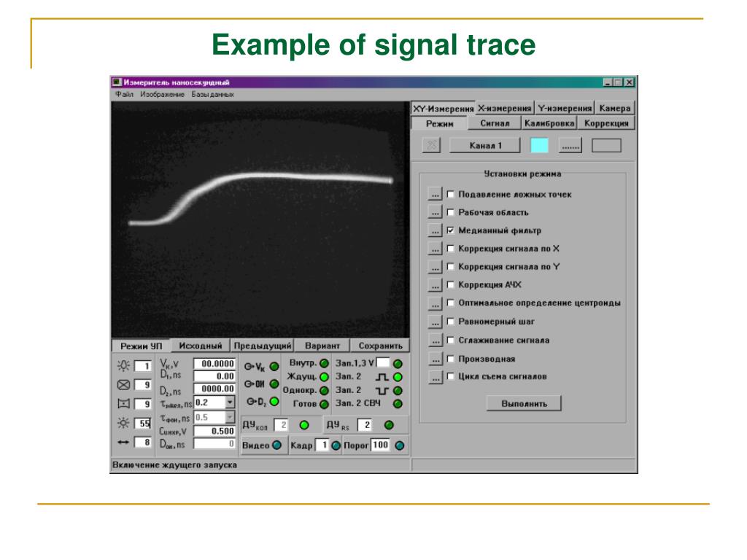
Task: Click the ⊖Vк indicator lamp
Action: 274,367
